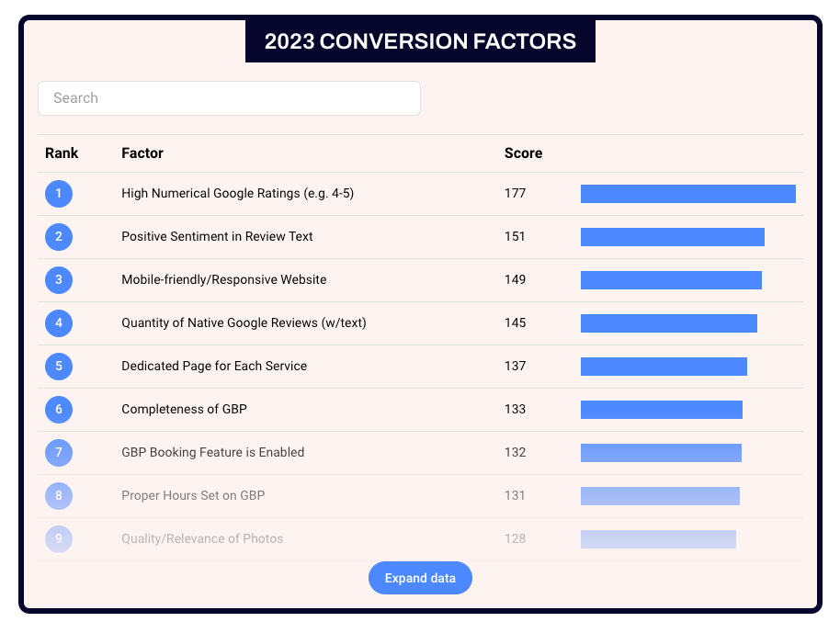Select GBP Booking Feature is Enabled row
Viewport: 840px width, 633px height.
(x=212, y=453)
